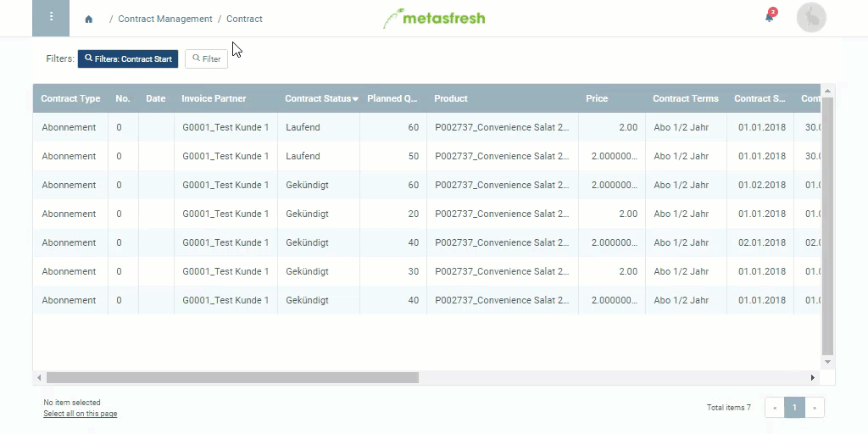The height and width of the screenshot is (434, 868).
Task: Click the horizontal scrollbar left arrow
Action: tap(39, 377)
